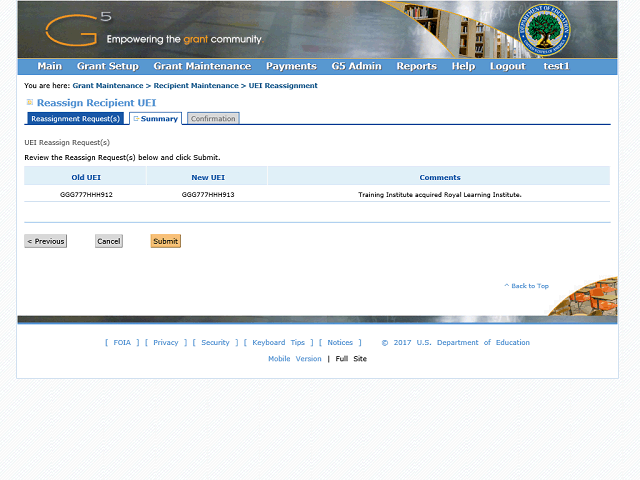Select old UEI value GGG777HHH912

coord(86,195)
